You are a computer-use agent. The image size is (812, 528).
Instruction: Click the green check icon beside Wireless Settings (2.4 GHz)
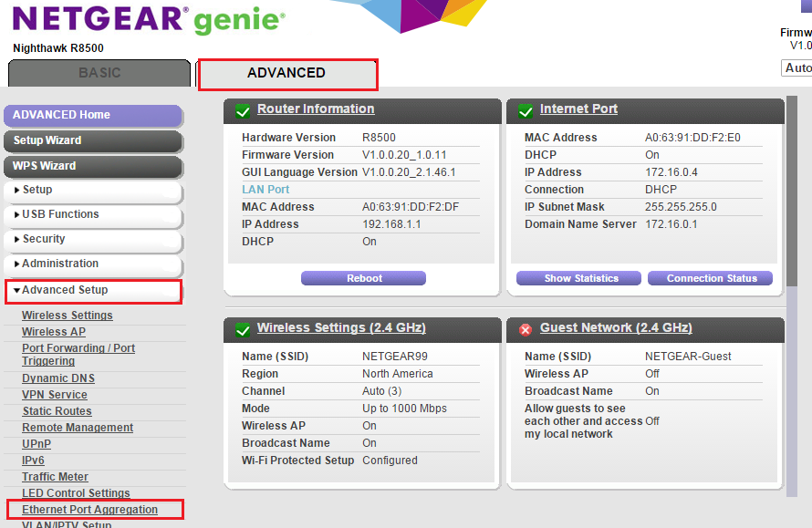(243, 330)
